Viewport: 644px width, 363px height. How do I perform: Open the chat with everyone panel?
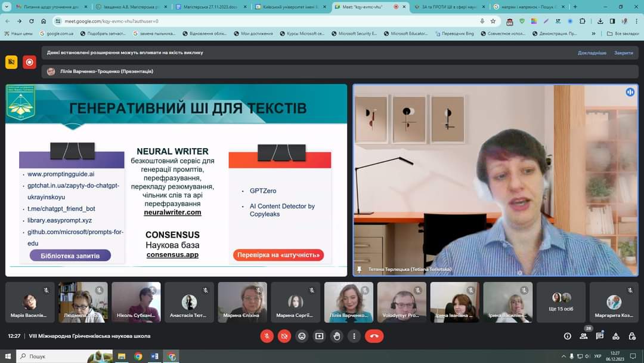click(x=600, y=336)
